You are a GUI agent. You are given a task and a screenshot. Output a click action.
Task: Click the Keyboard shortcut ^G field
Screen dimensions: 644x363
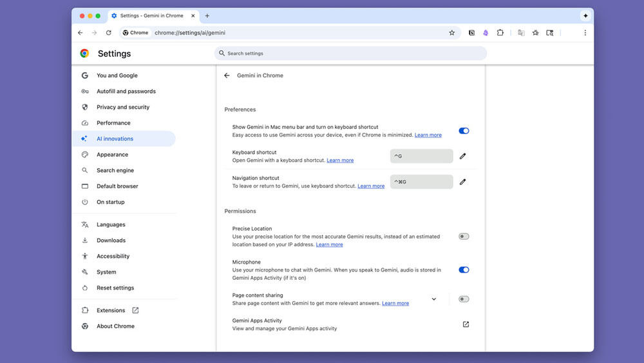(x=421, y=156)
